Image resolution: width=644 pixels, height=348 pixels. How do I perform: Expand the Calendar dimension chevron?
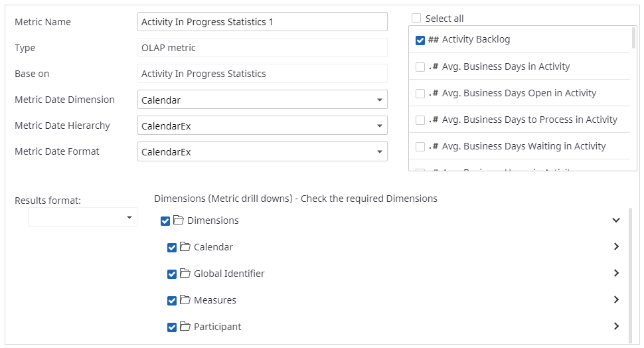[x=616, y=246]
